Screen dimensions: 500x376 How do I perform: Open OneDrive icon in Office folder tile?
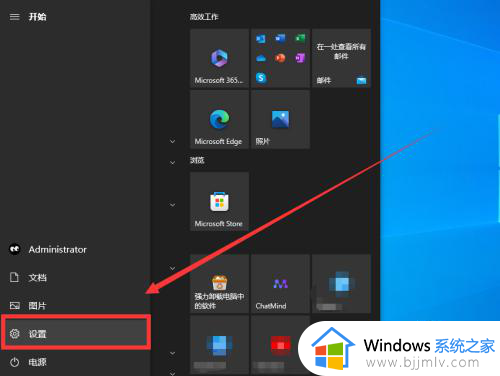pyautogui.click(x=261, y=58)
